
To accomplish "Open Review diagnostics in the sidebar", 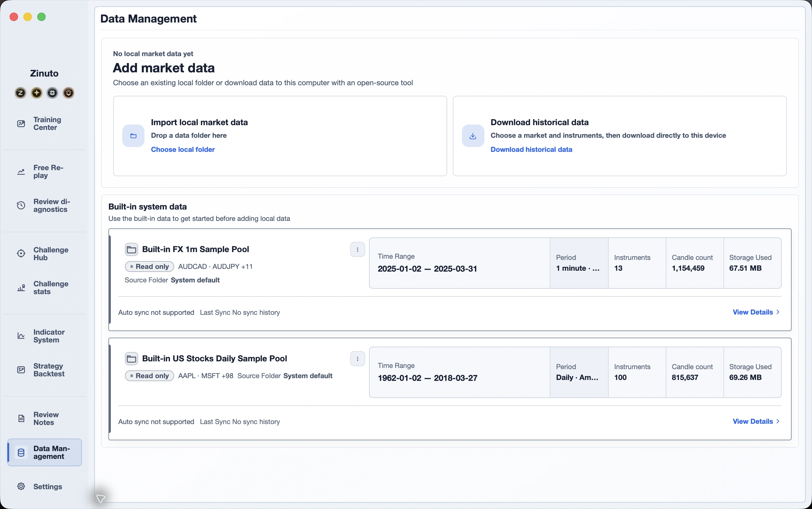I will coord(44,205).
